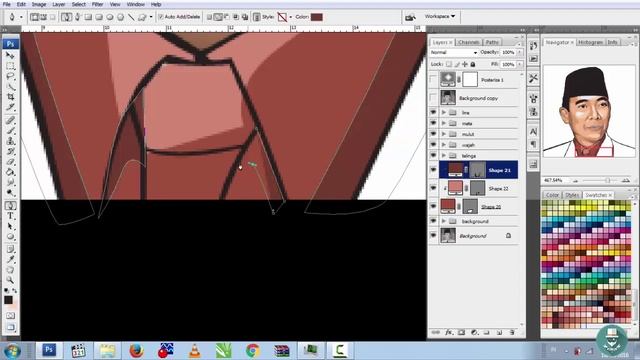The height and width of the screenshot is (360, 640).
Task: Click the Navigator zoom slider handle
Action: [x=607, y=180]
